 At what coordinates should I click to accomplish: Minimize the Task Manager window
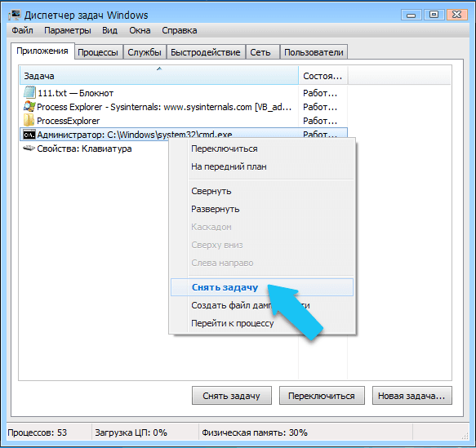tap(411, 15)
